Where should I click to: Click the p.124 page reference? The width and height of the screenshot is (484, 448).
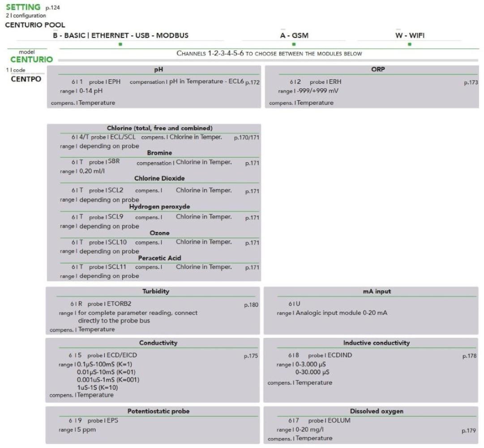(52, 8)
